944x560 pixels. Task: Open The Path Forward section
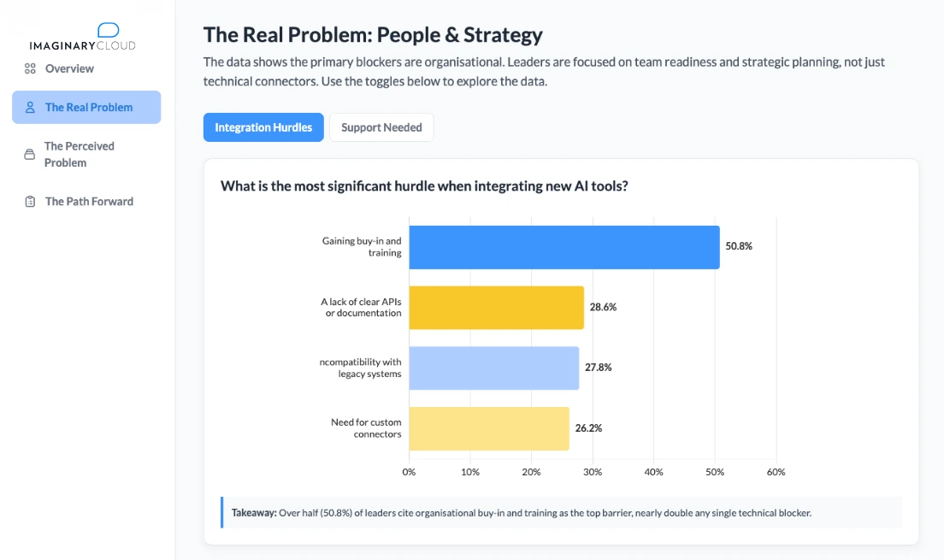coord(88,201)
